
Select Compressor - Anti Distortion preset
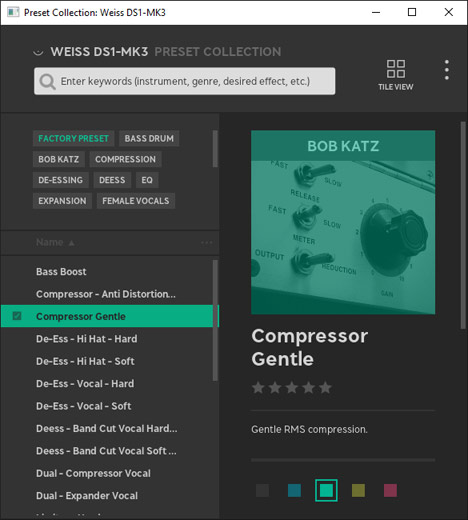107,294
